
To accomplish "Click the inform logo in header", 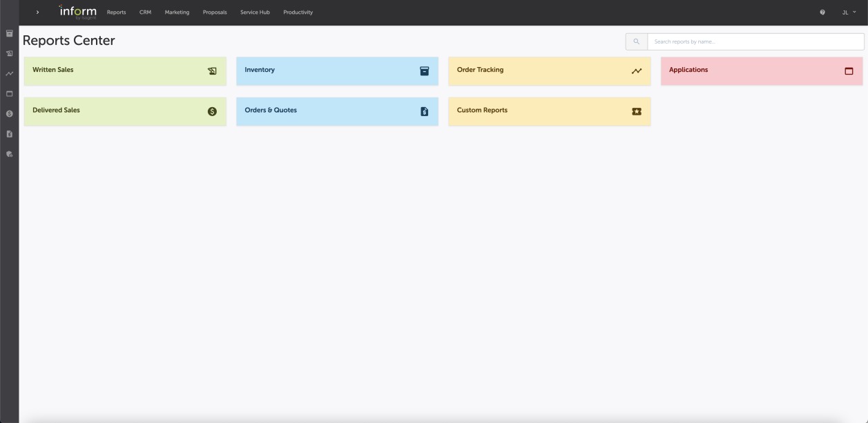I will [x=78, y=12].
